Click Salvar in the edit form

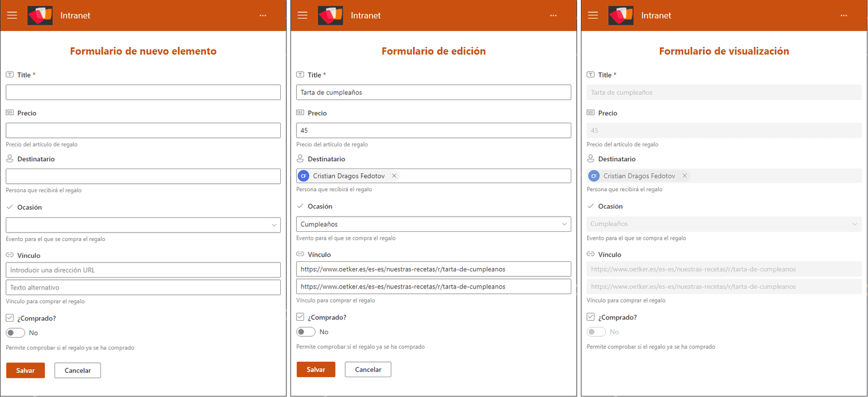point(316,369)
